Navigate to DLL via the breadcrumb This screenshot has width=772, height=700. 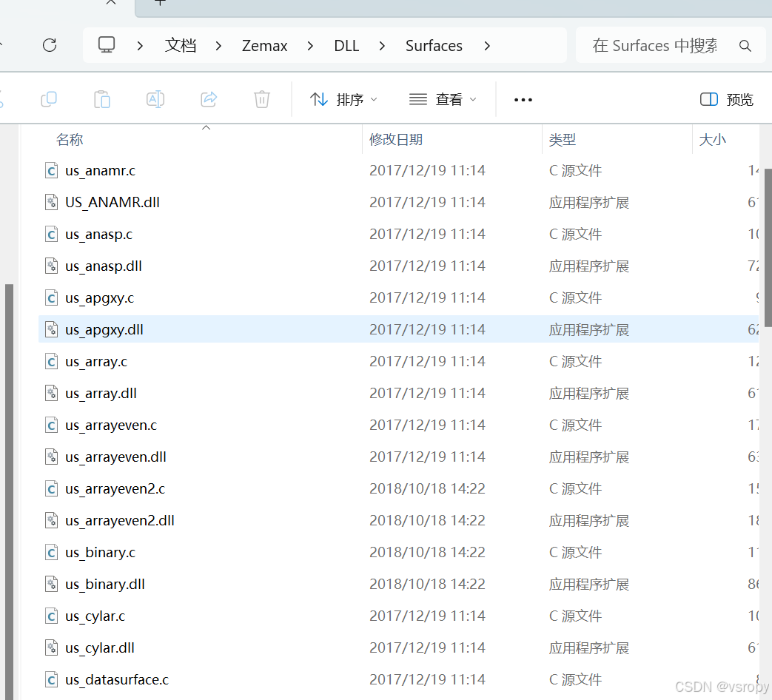click(346, 45)
